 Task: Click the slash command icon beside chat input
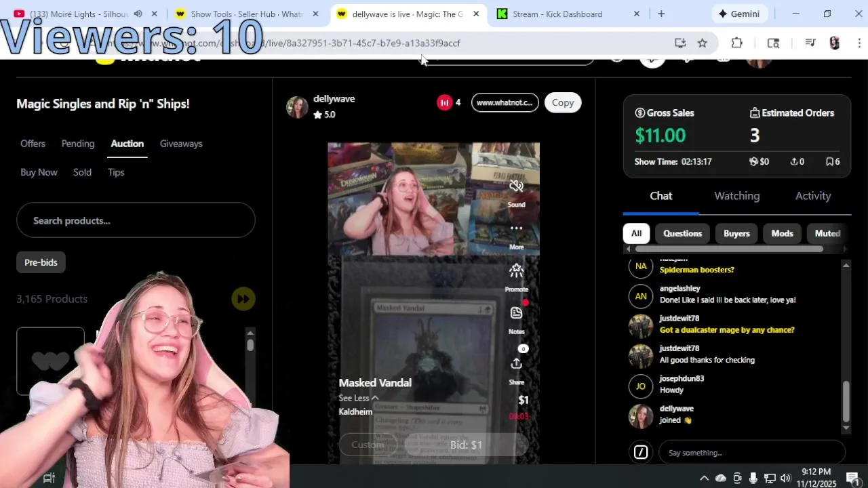tap(641, 452)
